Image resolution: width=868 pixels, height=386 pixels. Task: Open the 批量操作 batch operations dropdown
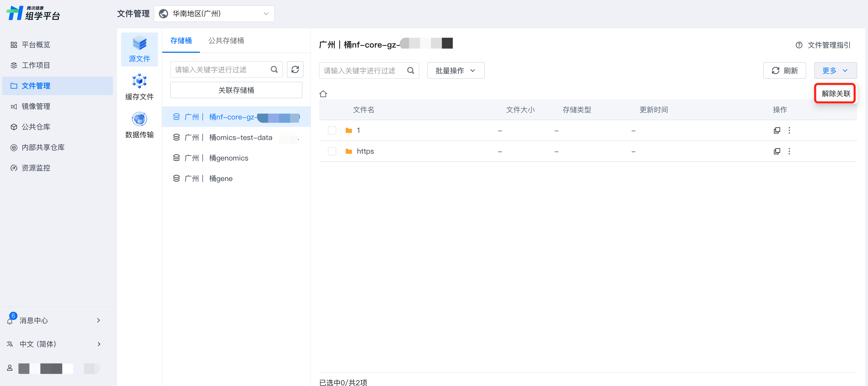point(456,70)
